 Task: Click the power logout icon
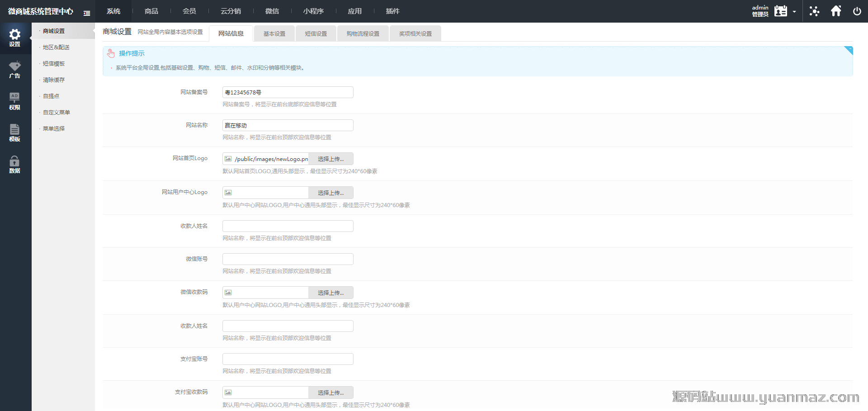(857, 11)
